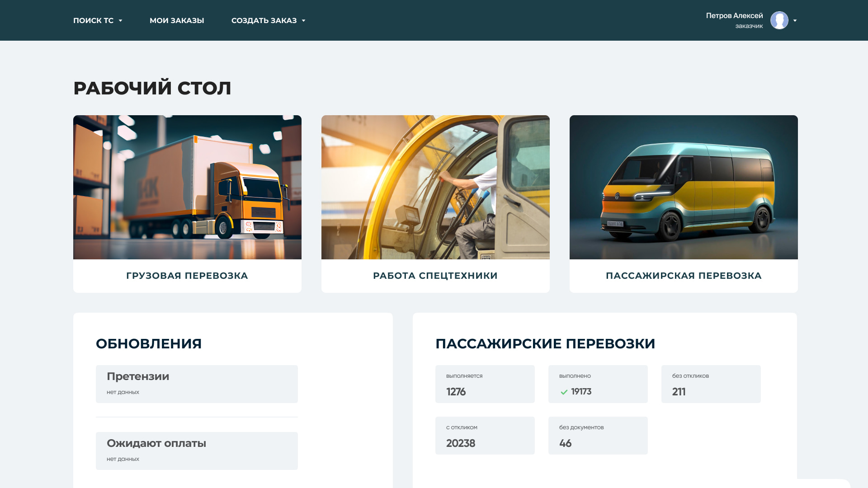
Task: Open the без откликов 211 stat tile
Action: [711, 384]
